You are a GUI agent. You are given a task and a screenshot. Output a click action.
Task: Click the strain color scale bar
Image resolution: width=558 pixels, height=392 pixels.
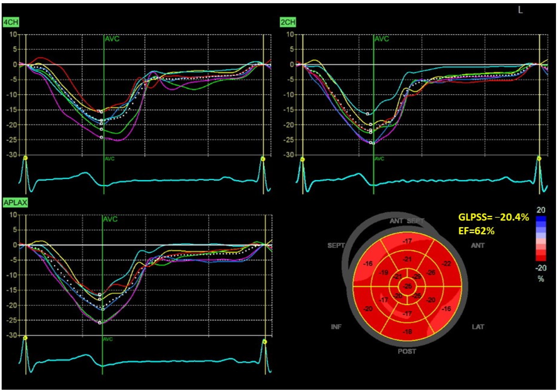click(x=541, y=238)
